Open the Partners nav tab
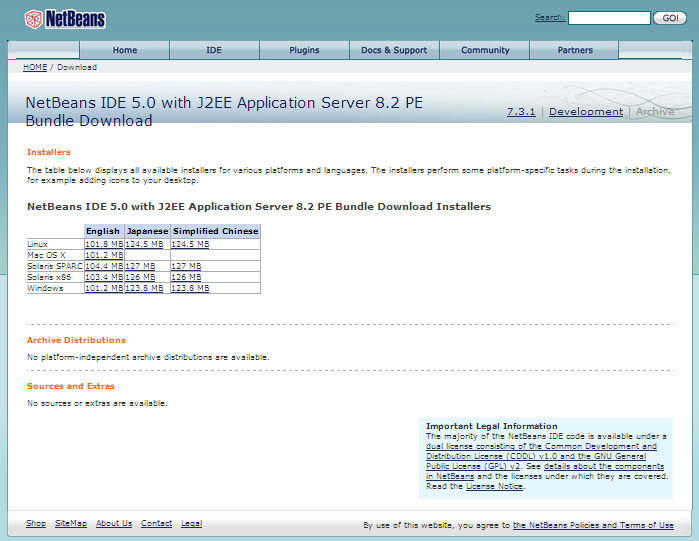 click(x=575, y=50)
